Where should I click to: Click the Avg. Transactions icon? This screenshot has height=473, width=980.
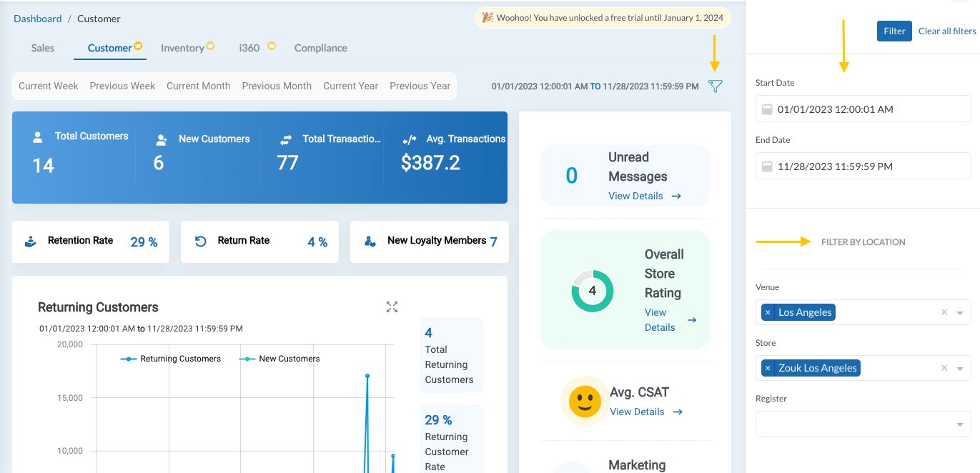[410, 140]
